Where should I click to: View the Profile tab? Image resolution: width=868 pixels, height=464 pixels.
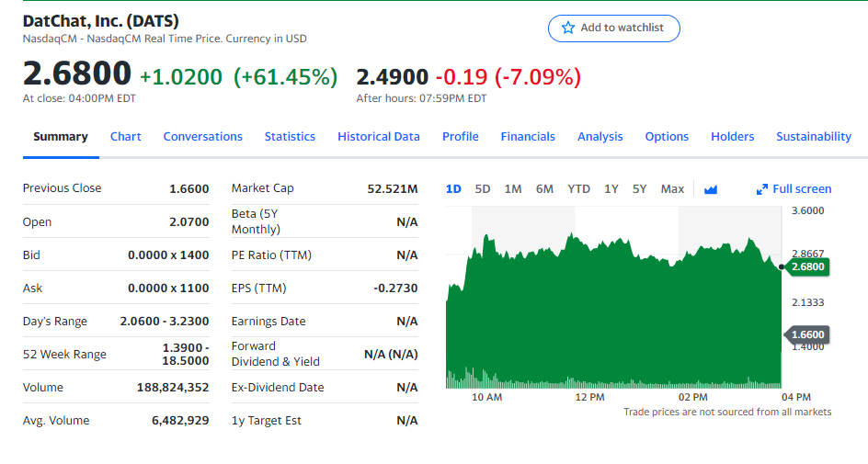coord(461,137)
